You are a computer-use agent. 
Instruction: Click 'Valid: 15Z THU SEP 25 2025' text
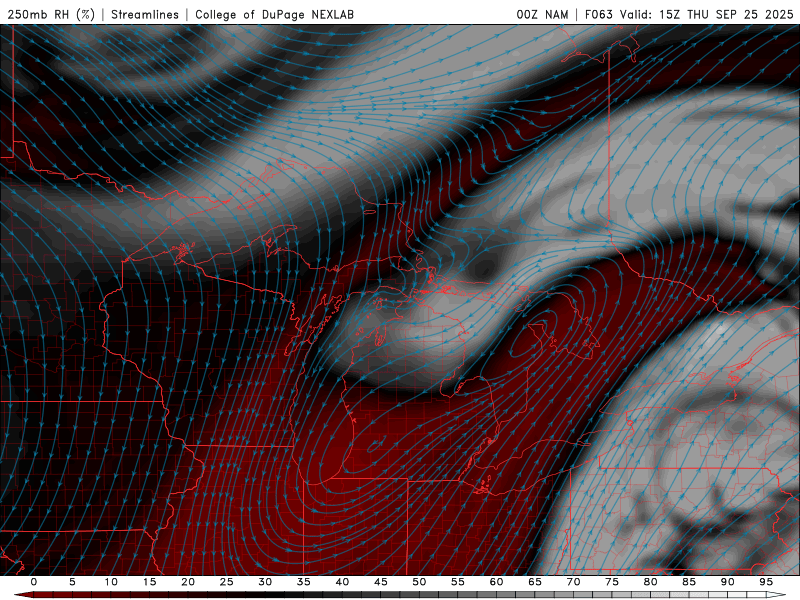[x=707, y=15]
